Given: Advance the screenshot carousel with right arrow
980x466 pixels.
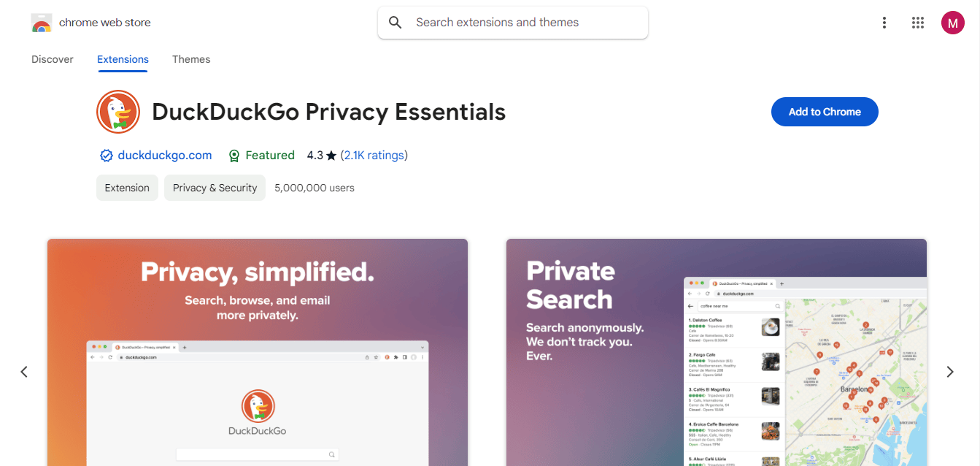Looking at the screenshot, I should pos(950,371).
